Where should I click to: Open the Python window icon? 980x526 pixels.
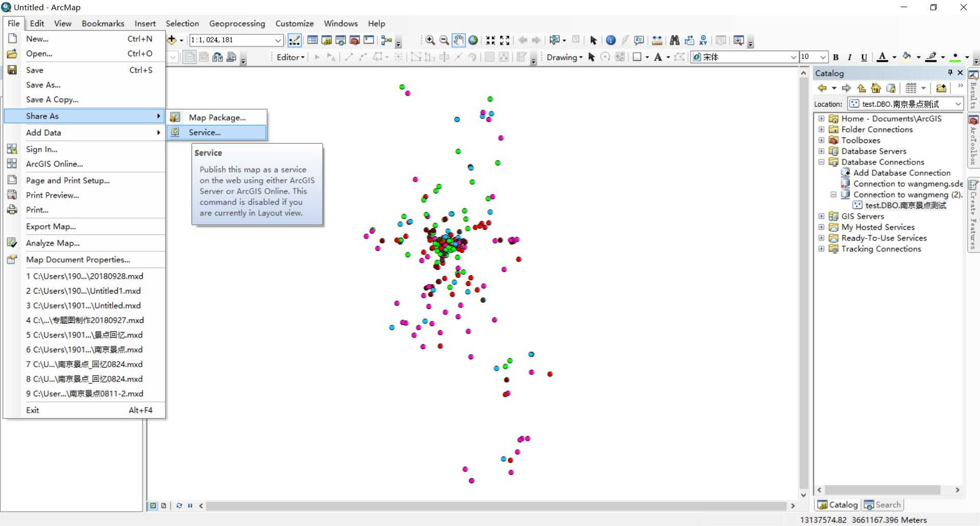(369, 40)
